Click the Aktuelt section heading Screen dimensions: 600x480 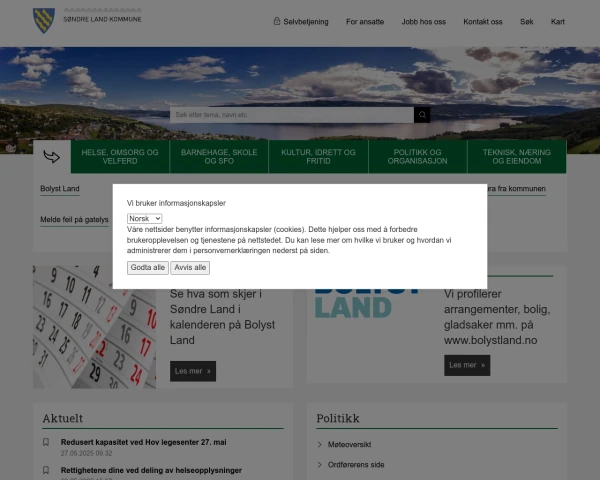[x=63, y=418]
